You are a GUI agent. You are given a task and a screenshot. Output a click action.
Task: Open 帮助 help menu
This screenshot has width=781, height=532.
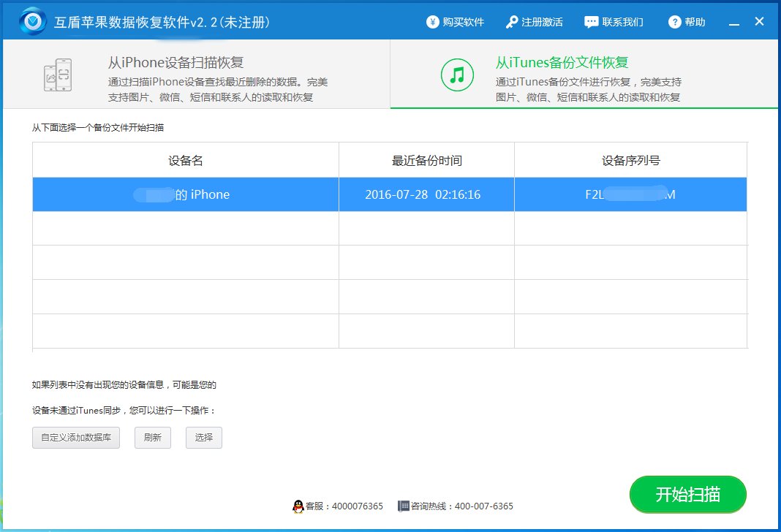695,22
